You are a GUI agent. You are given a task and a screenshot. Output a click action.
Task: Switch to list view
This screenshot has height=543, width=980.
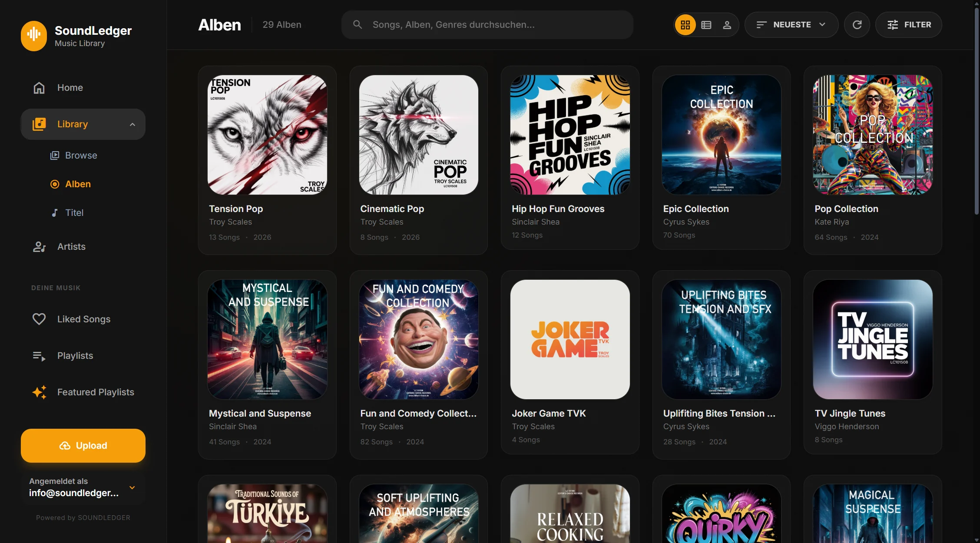pyautogui.click(x=706, y=25)
